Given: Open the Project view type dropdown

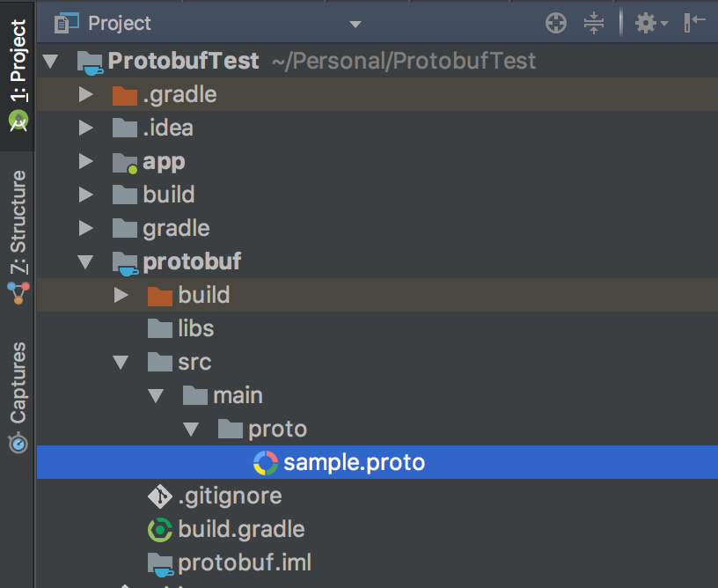Looking at the screenshot, I should point(355,24).
